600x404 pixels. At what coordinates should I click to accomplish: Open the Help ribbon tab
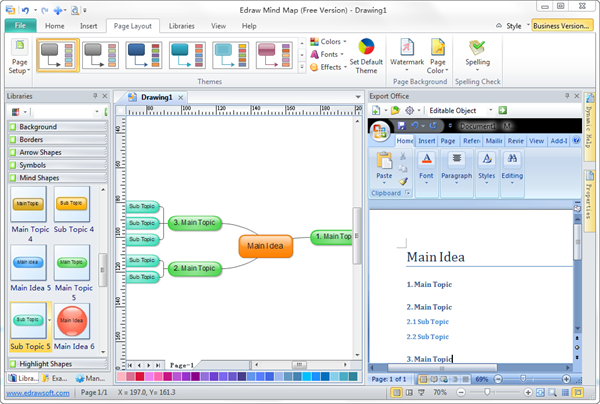249,26
